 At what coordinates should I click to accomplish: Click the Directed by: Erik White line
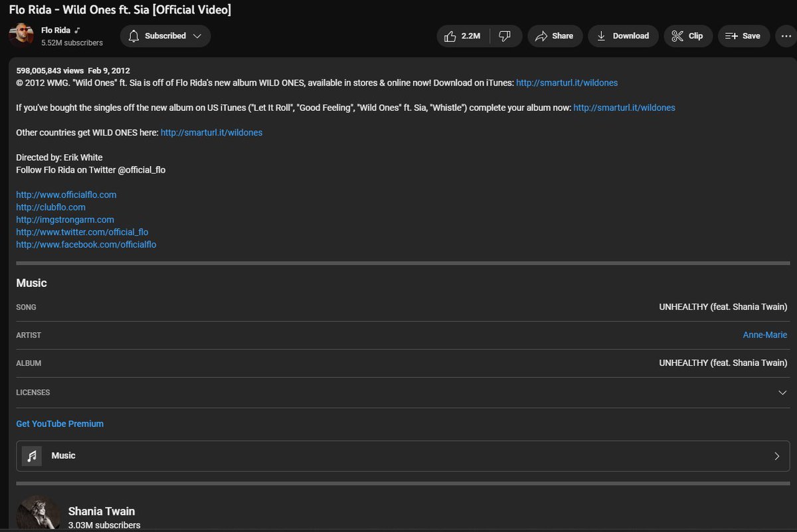pos(59,157)
